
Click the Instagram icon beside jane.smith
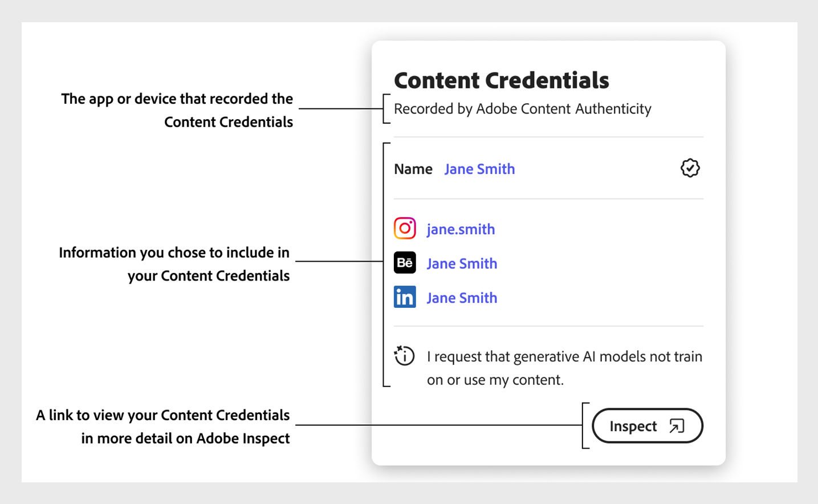point(405,228)
